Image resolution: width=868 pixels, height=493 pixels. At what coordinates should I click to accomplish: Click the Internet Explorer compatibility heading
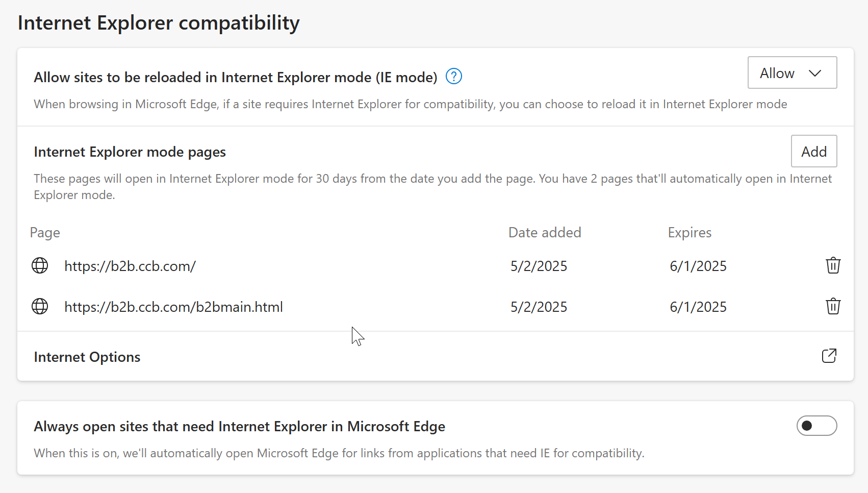click(159, 23)
